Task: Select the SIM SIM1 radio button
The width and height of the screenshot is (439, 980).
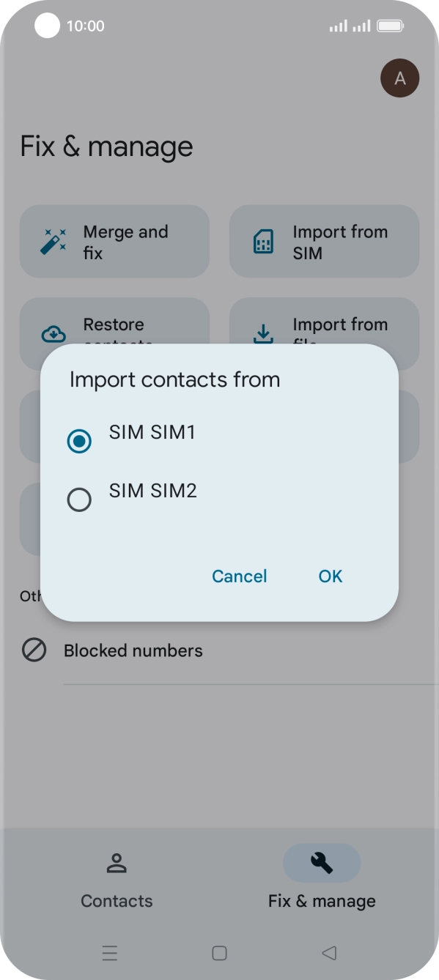Action: point(79,441)
